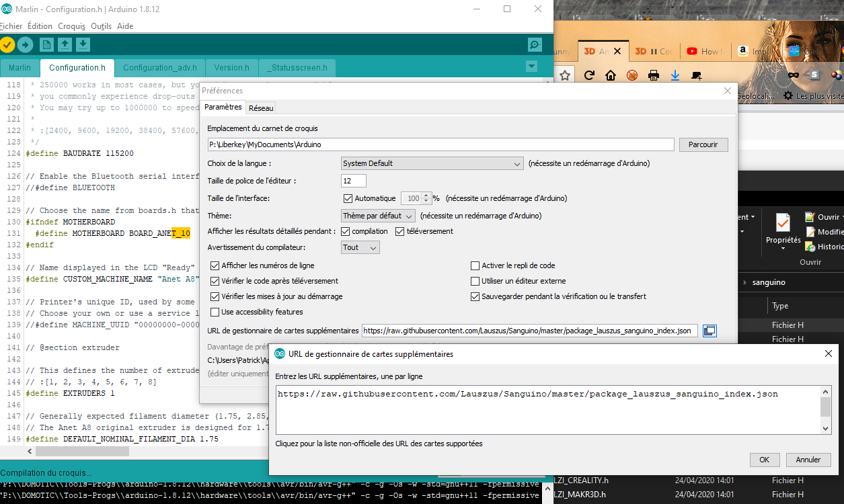This screenshot has height=504, width=844.
Task: Close the Préférences dialog with the X
Action: tap(727, 91)
